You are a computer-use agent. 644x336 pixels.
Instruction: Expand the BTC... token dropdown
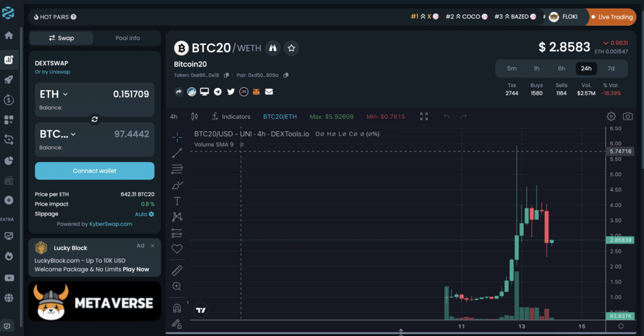click(x=57, y=134)
